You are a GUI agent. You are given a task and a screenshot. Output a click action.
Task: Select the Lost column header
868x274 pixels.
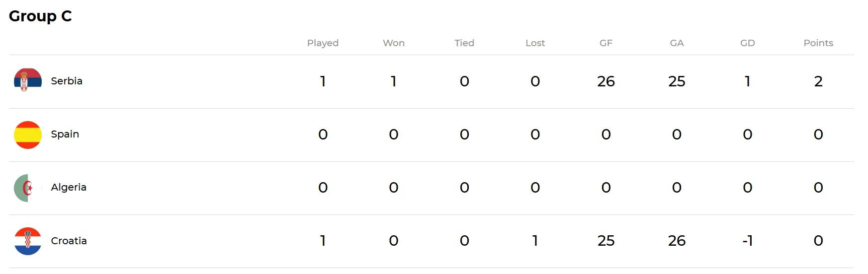[535, 43]
